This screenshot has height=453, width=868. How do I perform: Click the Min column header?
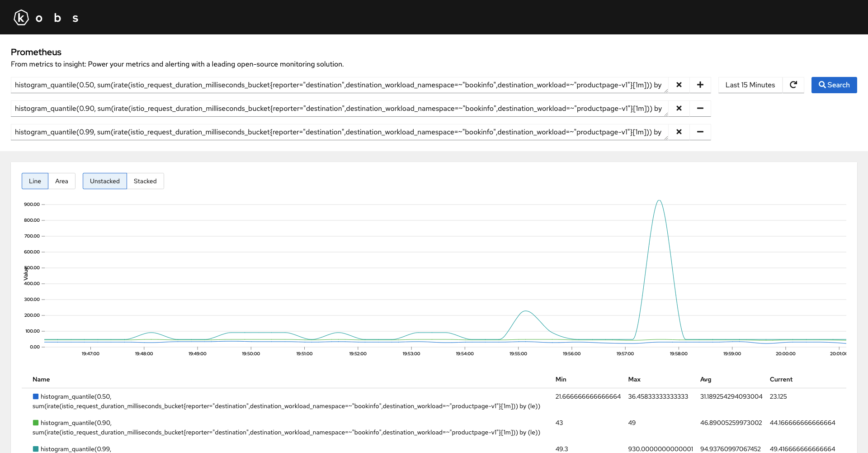pyautogui.click(x=561, y=379)
